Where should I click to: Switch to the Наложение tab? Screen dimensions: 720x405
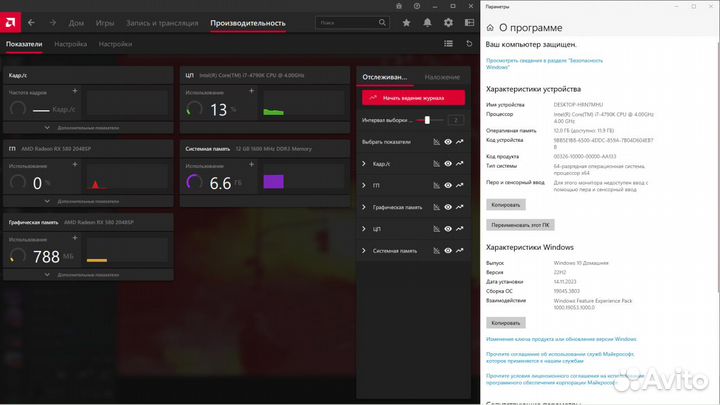(442, 77)
